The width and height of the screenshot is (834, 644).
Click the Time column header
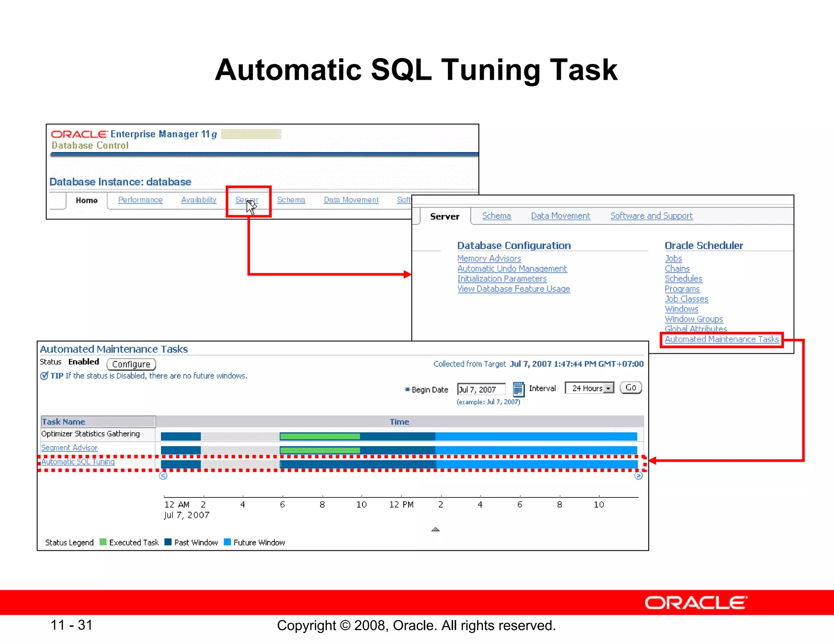[x=399, y=422]
